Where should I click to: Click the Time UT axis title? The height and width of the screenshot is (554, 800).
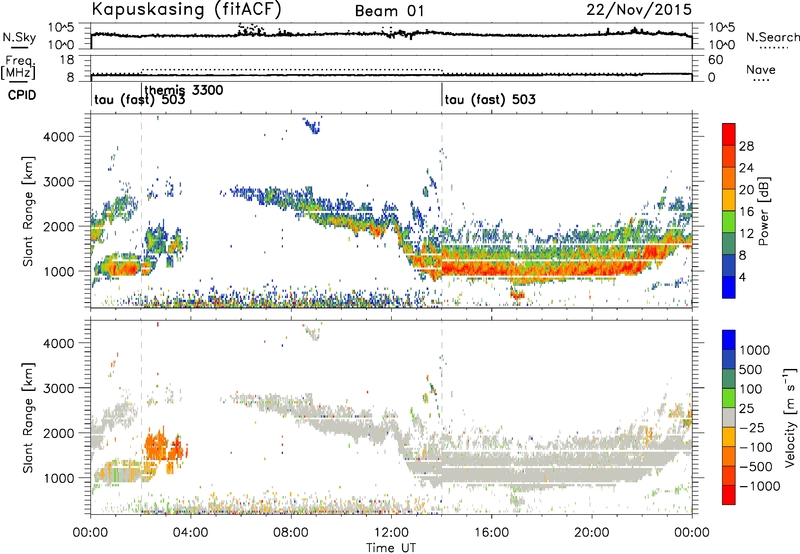[391, 548]
